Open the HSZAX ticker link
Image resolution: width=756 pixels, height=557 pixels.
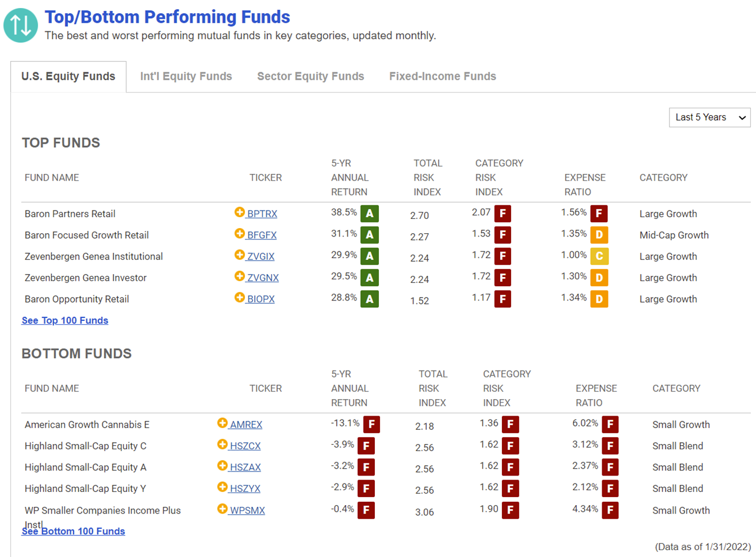[245, 467]
